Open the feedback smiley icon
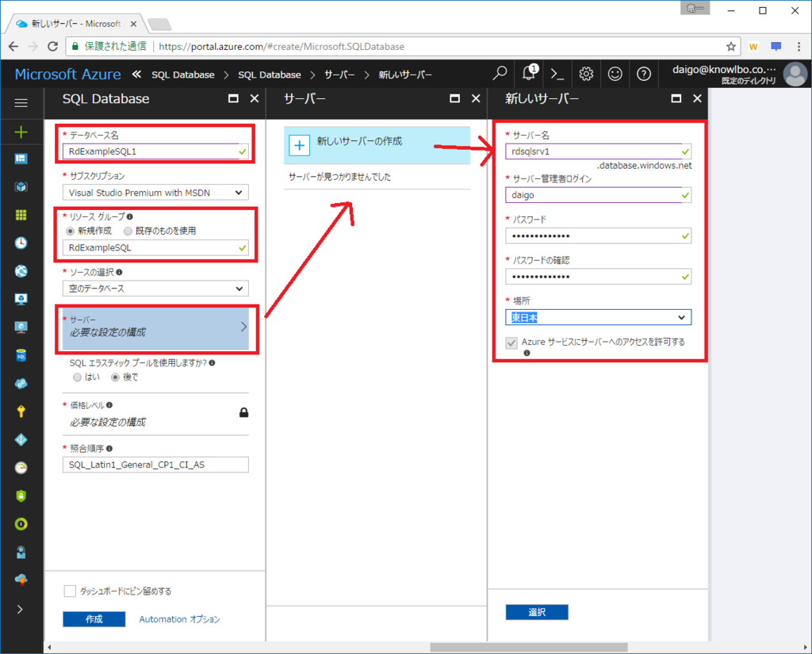The width and height of the screenshot is (812, 654). click(x=615, y=74)
